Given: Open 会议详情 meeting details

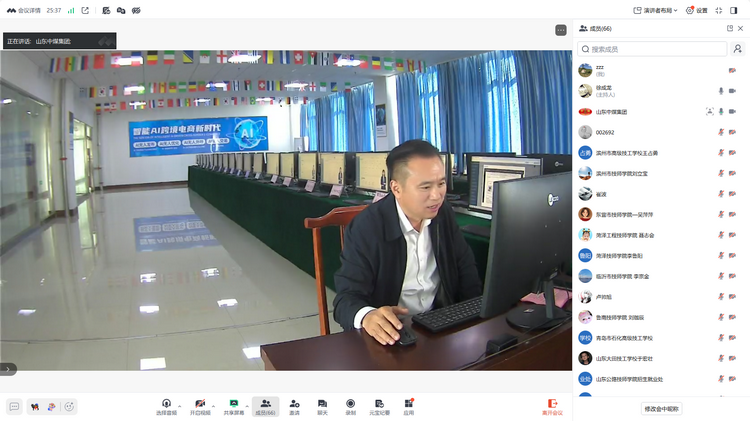Looking at the screenshot, I should (x=24, y=11).
